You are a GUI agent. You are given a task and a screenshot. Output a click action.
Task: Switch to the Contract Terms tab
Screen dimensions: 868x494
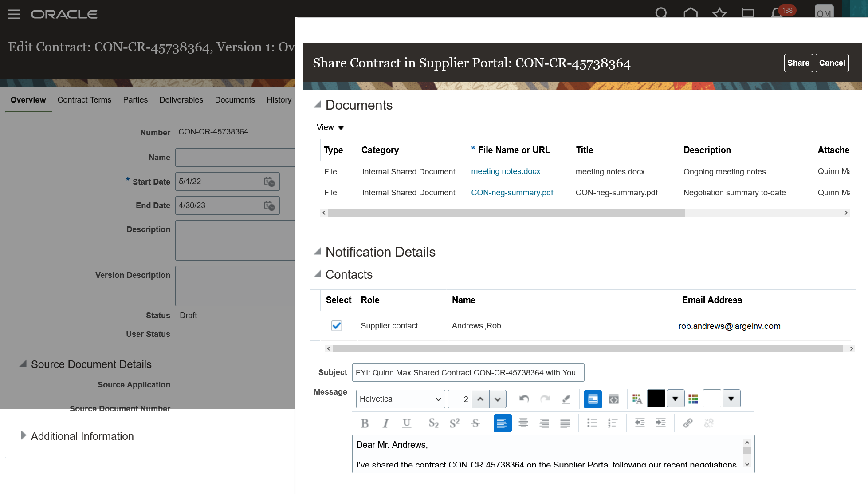[84, 100]
